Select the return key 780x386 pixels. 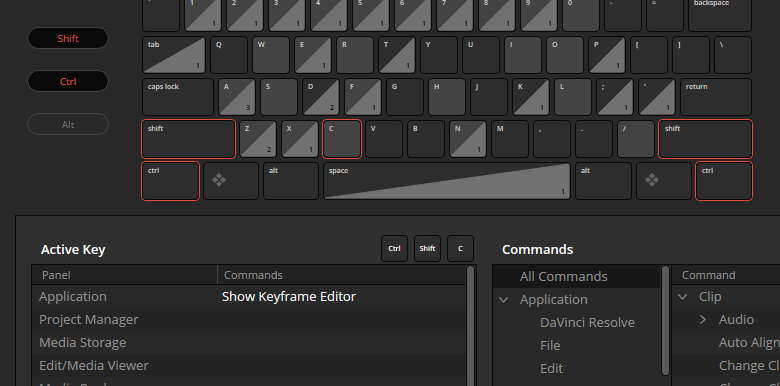click(x=716, y=97)
